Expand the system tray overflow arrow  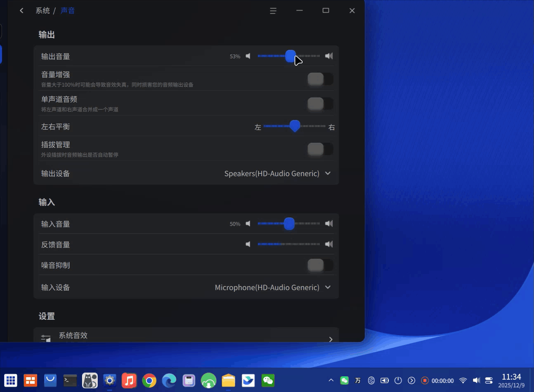(331, 380)
